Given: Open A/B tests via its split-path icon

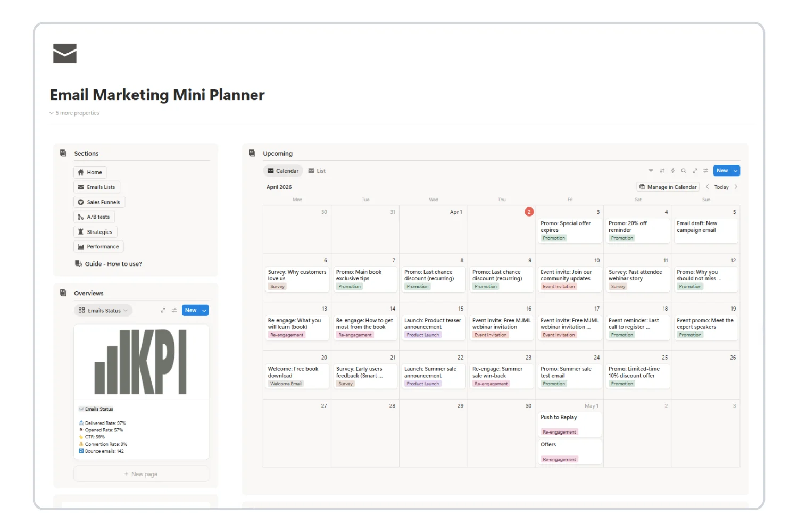Looking at the screenshot, I should click(x=82, y=217).
